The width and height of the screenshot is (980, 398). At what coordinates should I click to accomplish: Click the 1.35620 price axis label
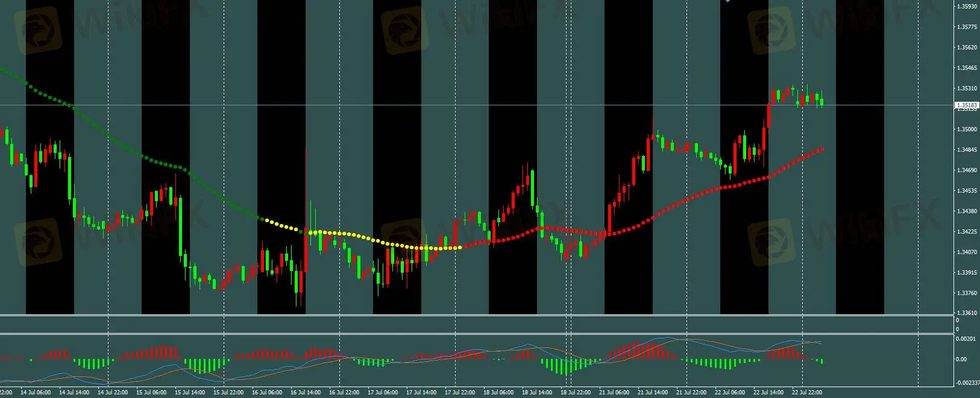tap(967, 48)
